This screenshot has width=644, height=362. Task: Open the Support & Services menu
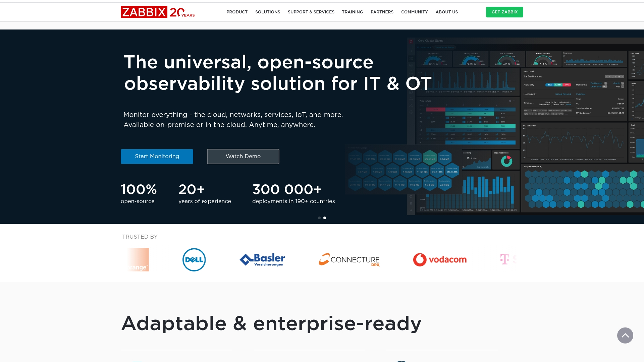(311, 12)
